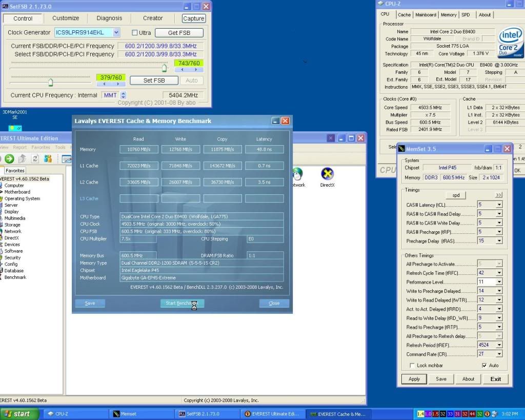Open Command Rate (CR) dropdown
Screen dimensions: 525x420
[499, 354]
